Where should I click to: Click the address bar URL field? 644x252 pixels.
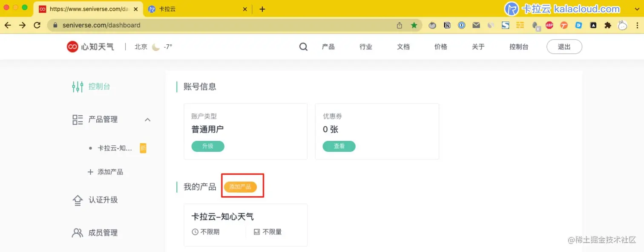coord(235,25)
